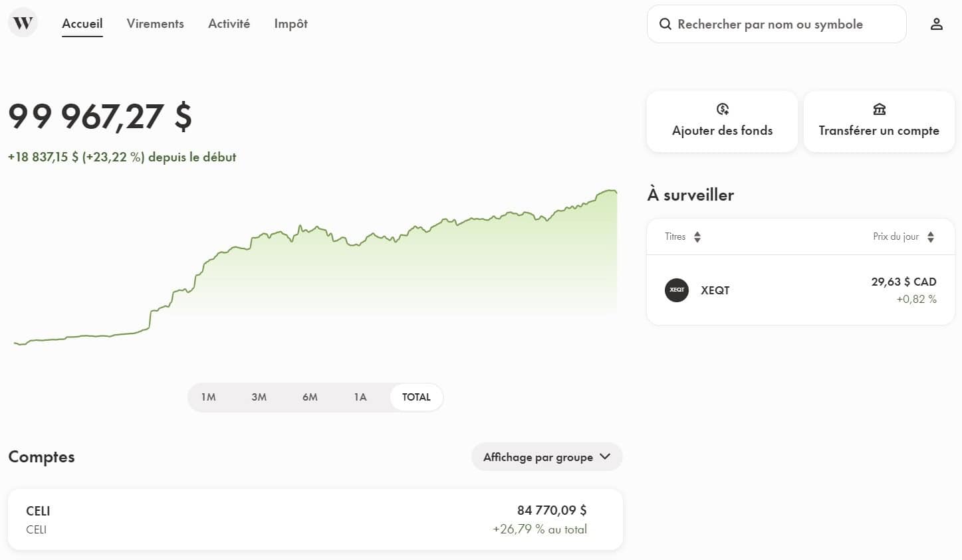The width and height of the screenshot is (962, 560).
Task: Select the TOTAL chart range
Action: (416, 397)
